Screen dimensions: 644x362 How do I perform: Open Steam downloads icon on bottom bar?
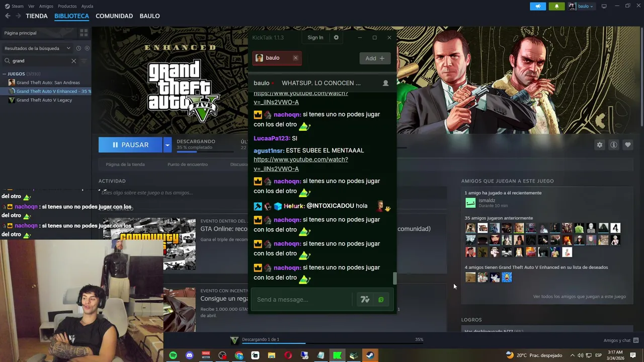pos(234,340)
